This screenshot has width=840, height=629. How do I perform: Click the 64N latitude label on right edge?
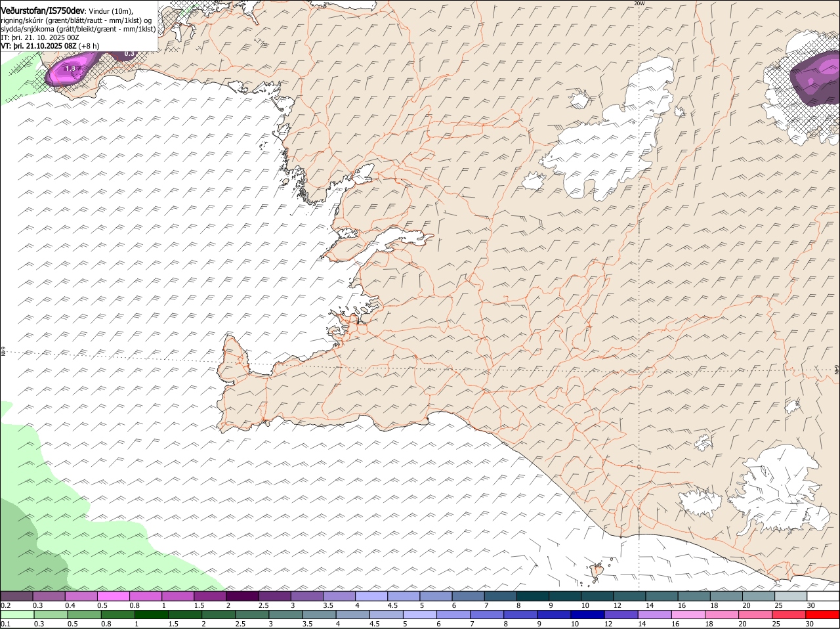[x=837, y=370]
